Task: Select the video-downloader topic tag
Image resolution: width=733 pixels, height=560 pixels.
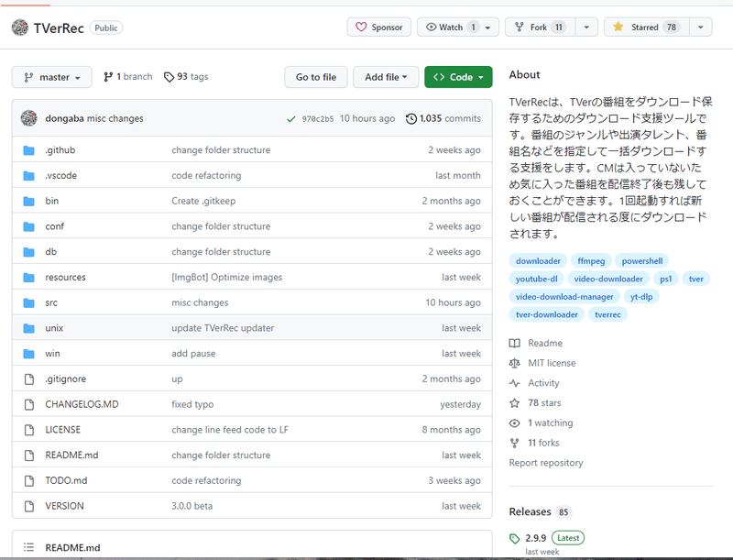Action: click(x=608, y=279)
